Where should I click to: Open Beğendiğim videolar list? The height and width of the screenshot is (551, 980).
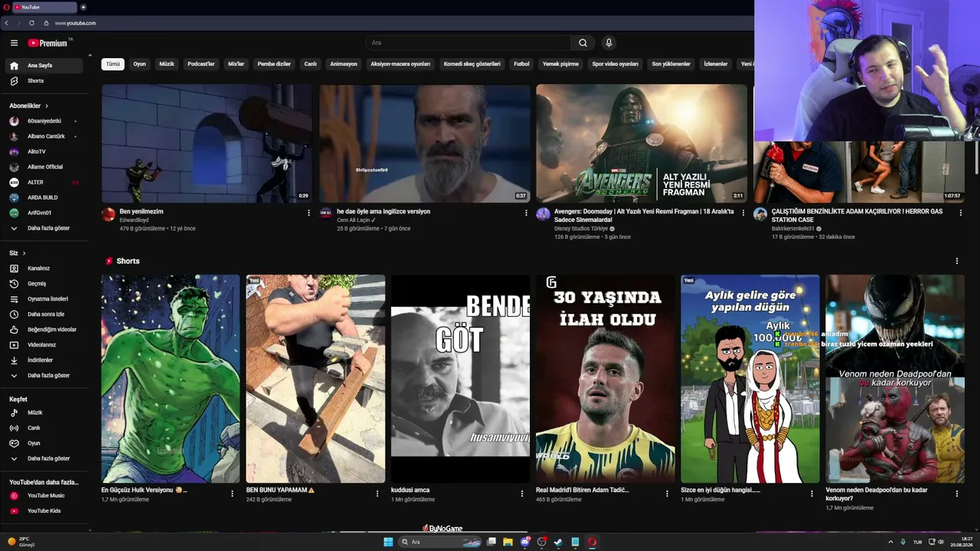click(46, 330)
